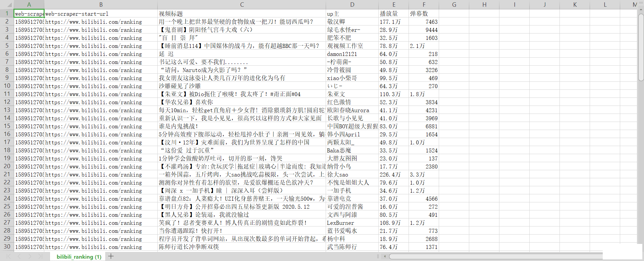This screenshot has width=644, height=261.
Task: Click the select-all corner triangle
Action: click(x=9, y=5)
